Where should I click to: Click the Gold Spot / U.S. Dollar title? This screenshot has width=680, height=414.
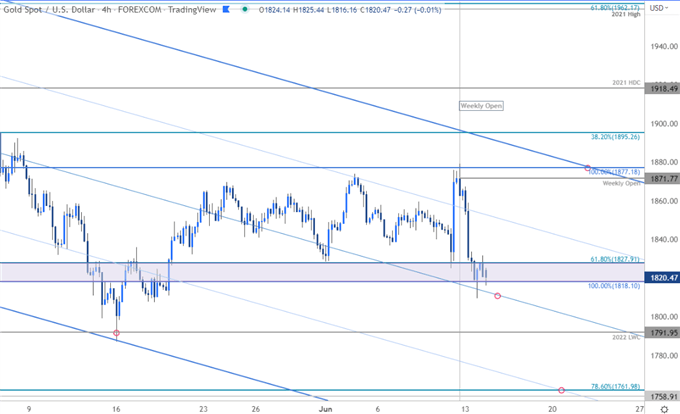pyautogui.click(x=49, y=10)
